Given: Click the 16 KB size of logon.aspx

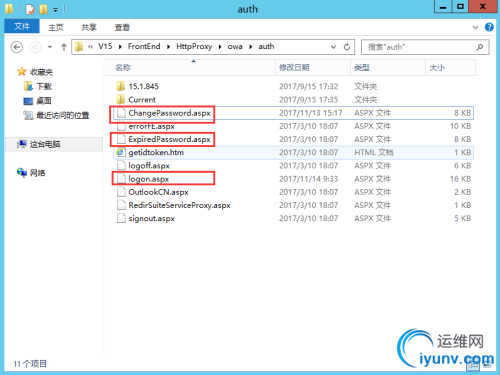Looking at the screenshot, I should point(460,179).
